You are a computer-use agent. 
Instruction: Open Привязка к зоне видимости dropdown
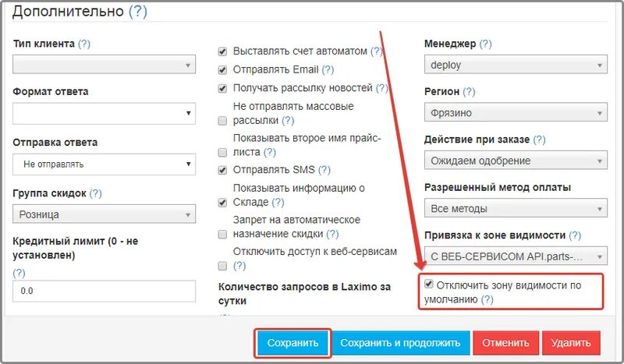(516, 256)
